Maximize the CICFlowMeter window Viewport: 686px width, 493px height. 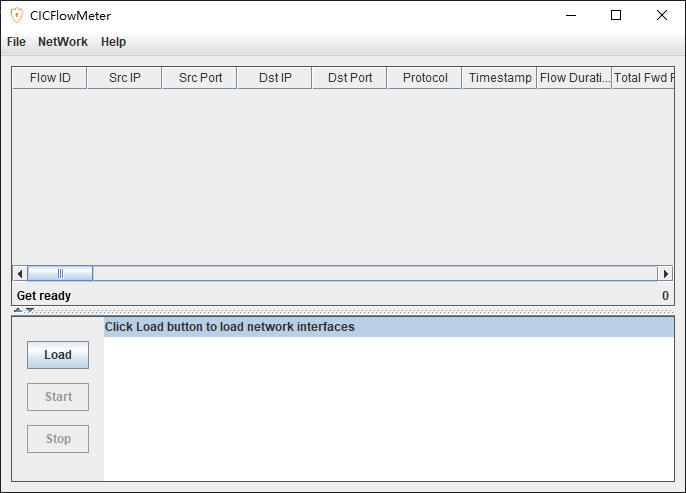click(x=616, y=15)
